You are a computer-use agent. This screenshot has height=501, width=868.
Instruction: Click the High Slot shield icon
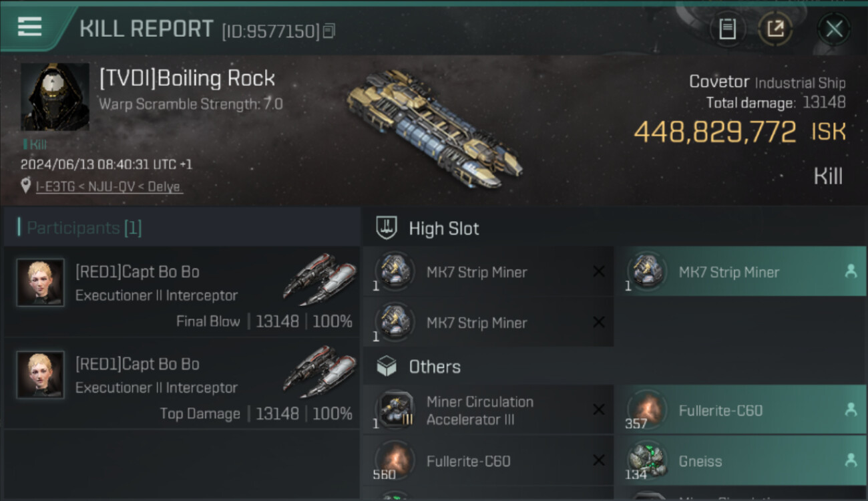(x=387, y=228)
